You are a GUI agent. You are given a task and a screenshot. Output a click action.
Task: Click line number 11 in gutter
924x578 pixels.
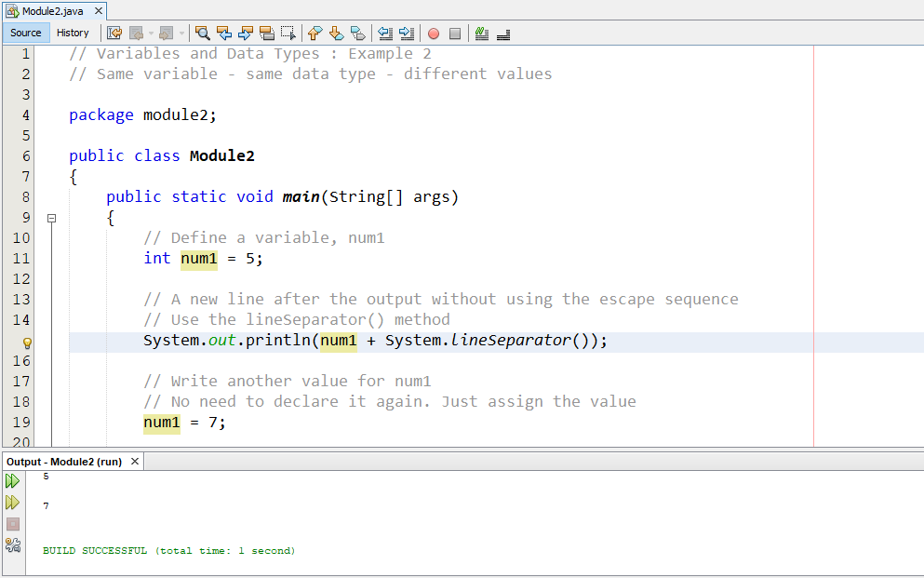tap(21, 259)
